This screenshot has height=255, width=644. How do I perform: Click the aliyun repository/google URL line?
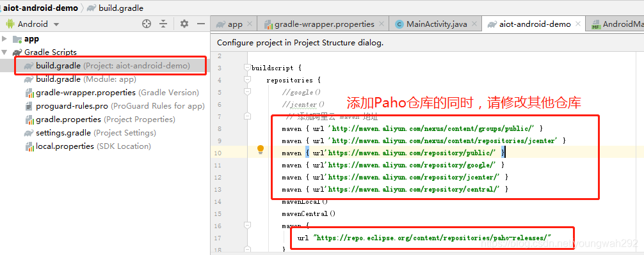393,165
